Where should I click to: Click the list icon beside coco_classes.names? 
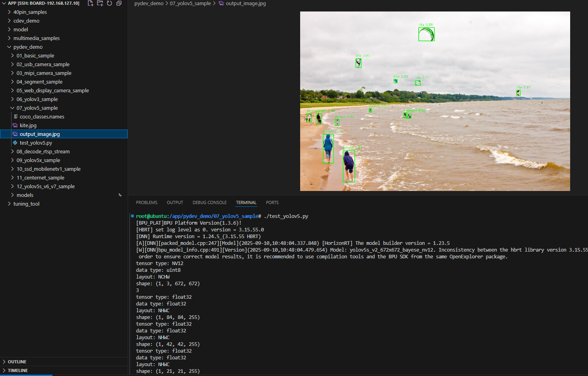(x=15, y=116)
